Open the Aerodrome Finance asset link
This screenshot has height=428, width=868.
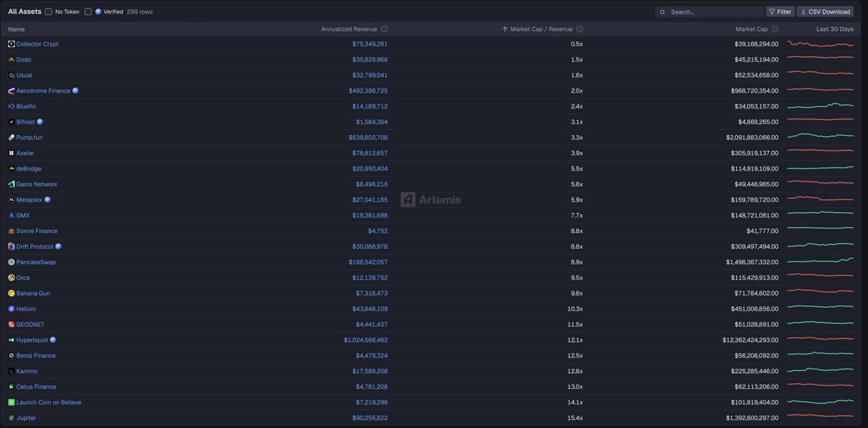click(x=43, y=91)
